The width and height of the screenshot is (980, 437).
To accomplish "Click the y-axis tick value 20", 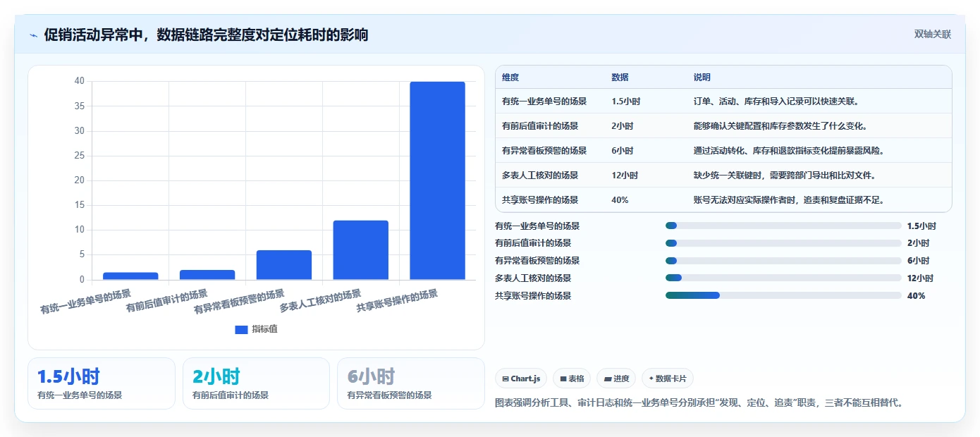I will pyautogui.click(x=80, y=180).
